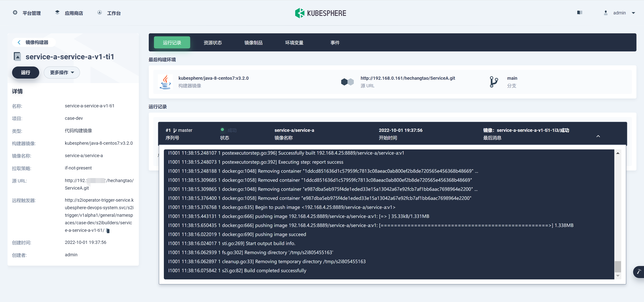
Task: Click the log scrollbar thumb
Action: 618,266
